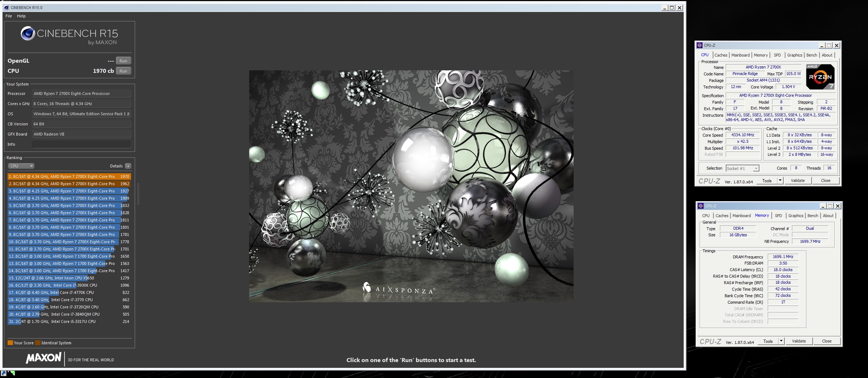Select the Intel Core i7-3930K ranking row
This screenshot has width=868, height=378.
(69, 285)
